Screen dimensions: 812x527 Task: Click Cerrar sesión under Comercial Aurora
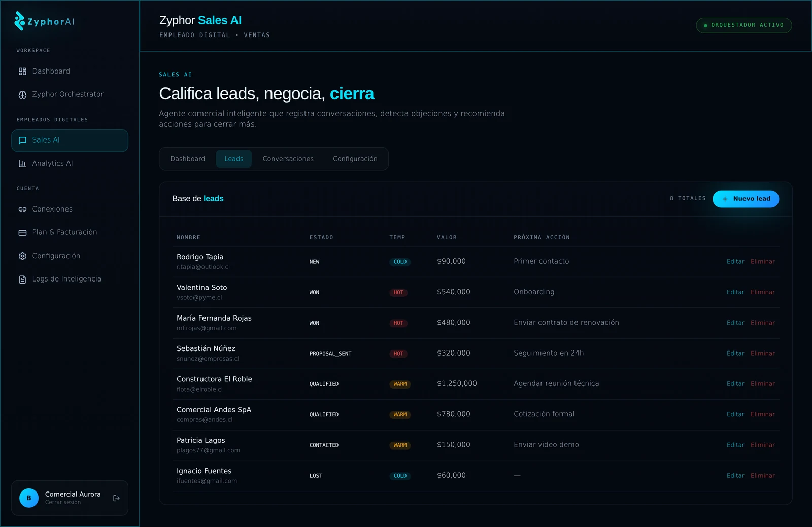[63, 502]
